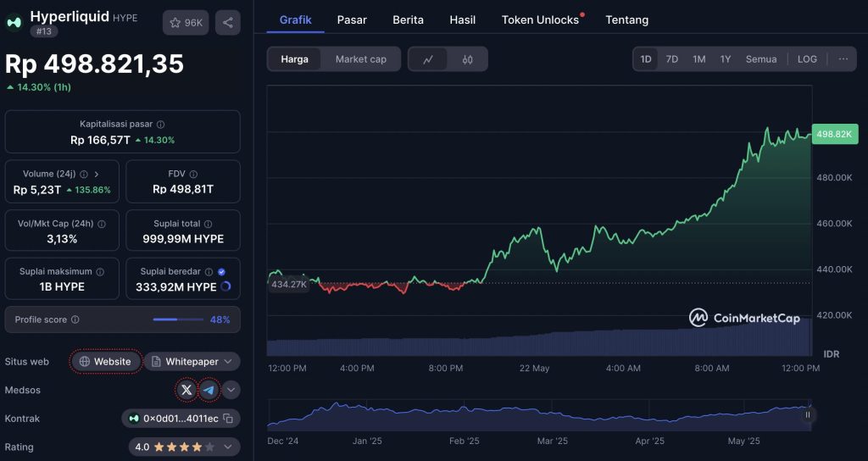Click the contract address 0×0d01...4011ec

(x=181, y=419)
